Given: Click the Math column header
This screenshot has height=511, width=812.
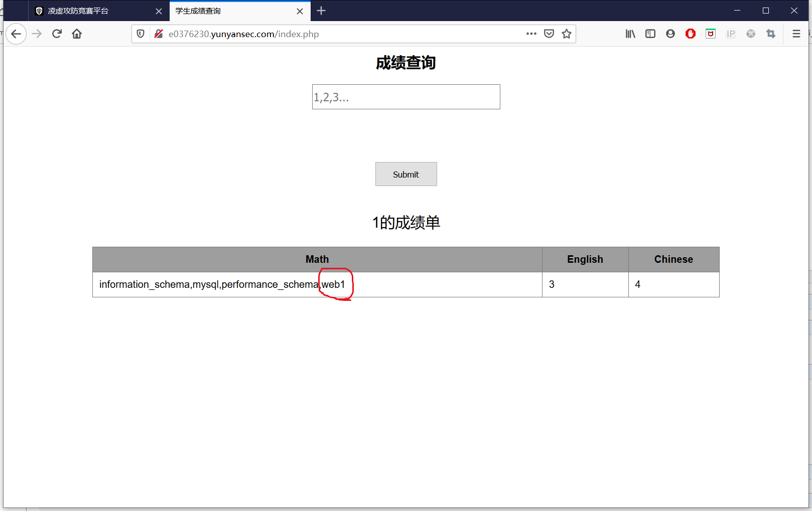Looking at the screenshot, I should click(317, 259).
